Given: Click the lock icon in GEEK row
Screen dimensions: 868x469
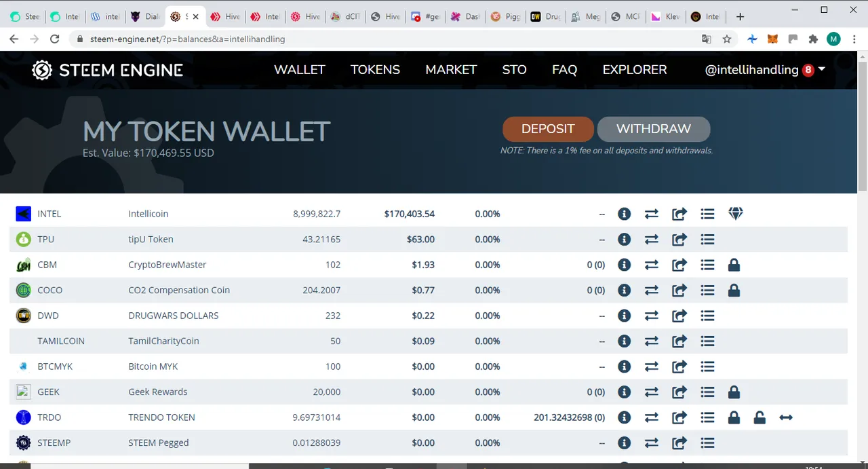Looking at the screenshot, I should coord(734,392).
